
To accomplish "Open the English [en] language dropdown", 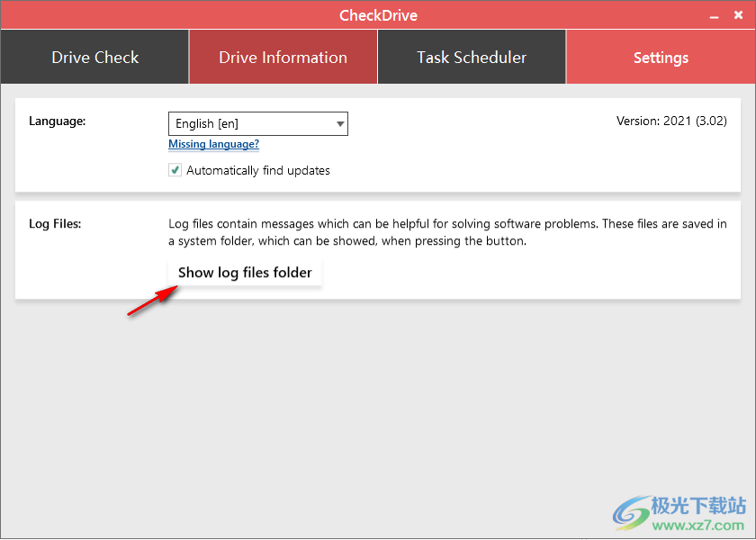I will pyautogui.click(x=258, y=124).
